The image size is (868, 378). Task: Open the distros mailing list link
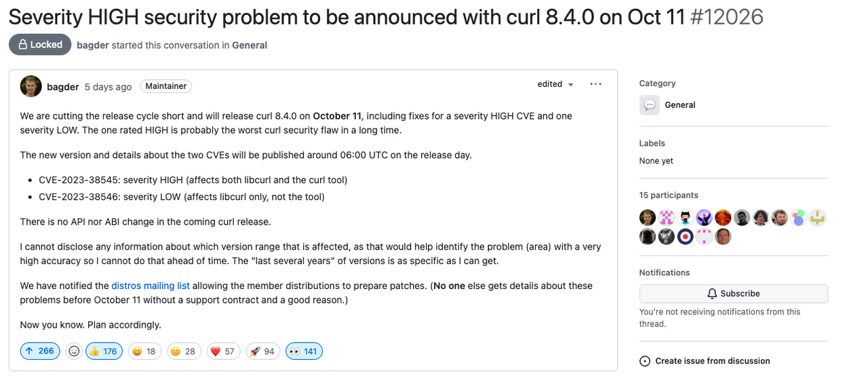(151, 286)
